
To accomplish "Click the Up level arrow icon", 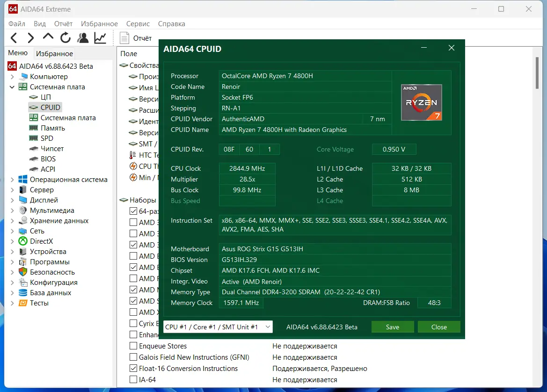I will 48,36.
